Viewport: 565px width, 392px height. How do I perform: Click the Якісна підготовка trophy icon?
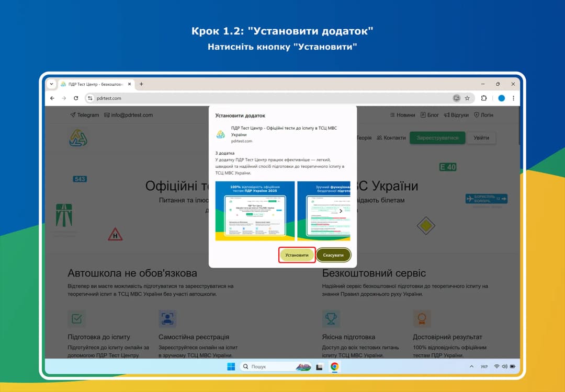click(331, 319)
